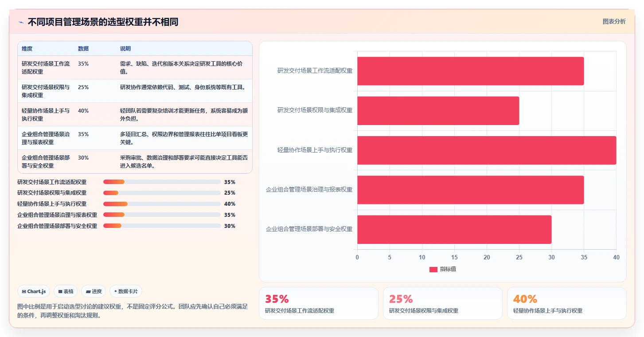This screenshot has width=644, height=337.
Task: Click the 40% value in table
Action: coord(83,111)
